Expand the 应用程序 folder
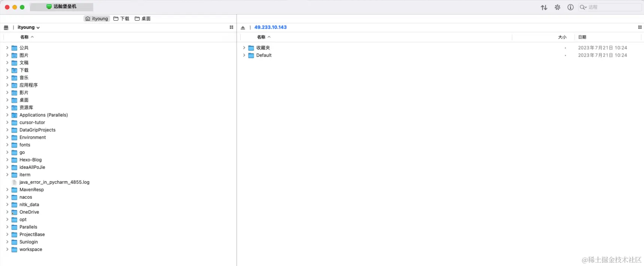 click(x=7, y=85)
